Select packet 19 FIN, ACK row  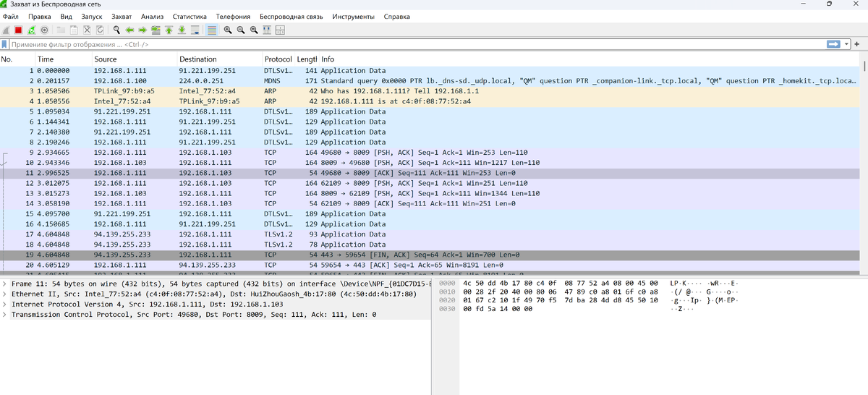point(431,255)
